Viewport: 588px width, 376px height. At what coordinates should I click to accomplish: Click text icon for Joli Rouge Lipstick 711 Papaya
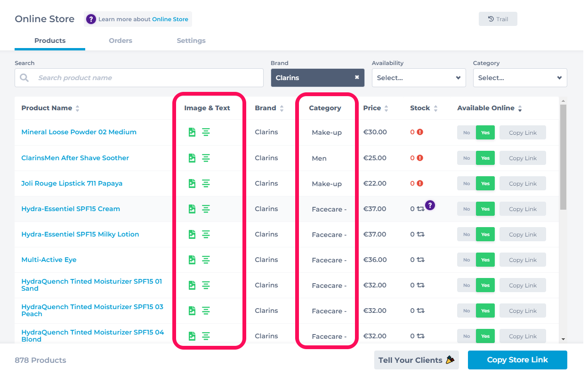206,183
